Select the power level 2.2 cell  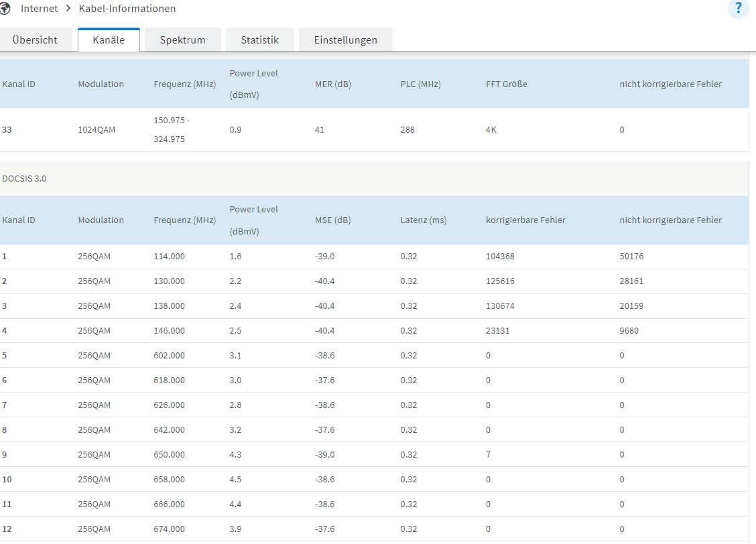tap(235, 281)
